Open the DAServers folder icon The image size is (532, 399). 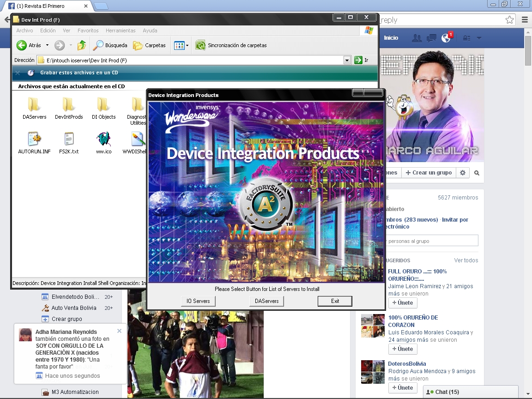coord(34,104)
